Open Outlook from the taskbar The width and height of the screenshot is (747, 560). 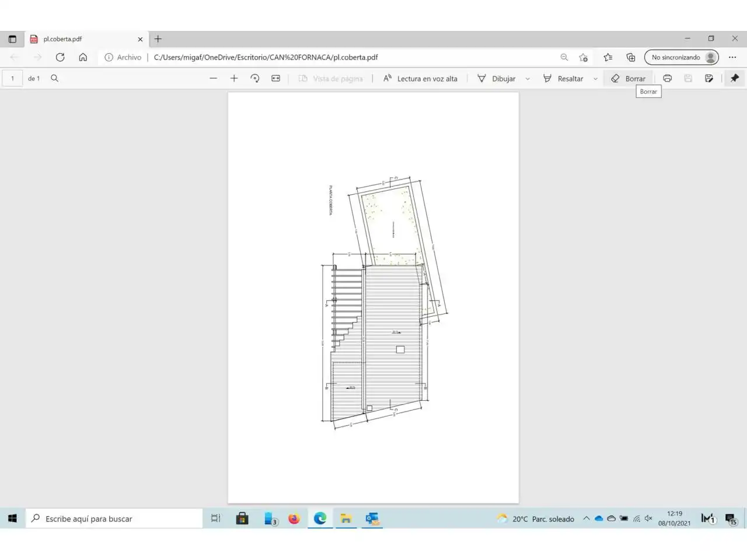coord(372,518)
